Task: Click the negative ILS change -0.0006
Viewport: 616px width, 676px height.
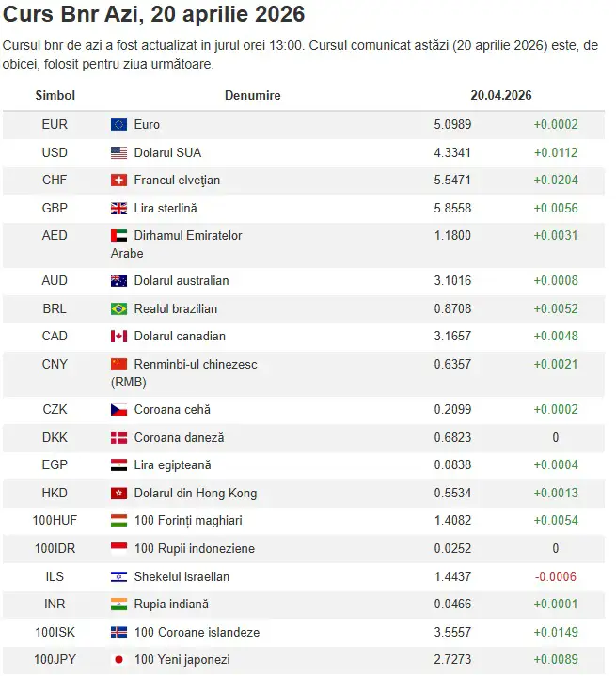Action: point(556,577)
